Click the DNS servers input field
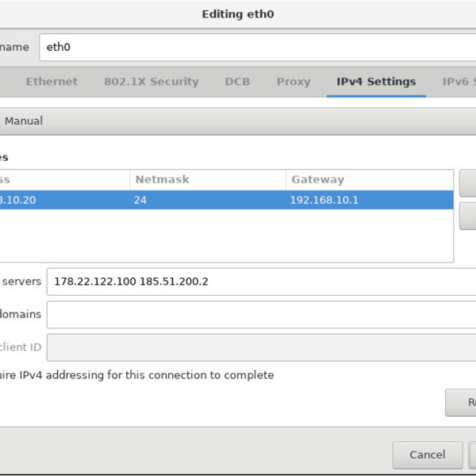The image size is (476, 476). pyautogui.click(x=260, y=282)
